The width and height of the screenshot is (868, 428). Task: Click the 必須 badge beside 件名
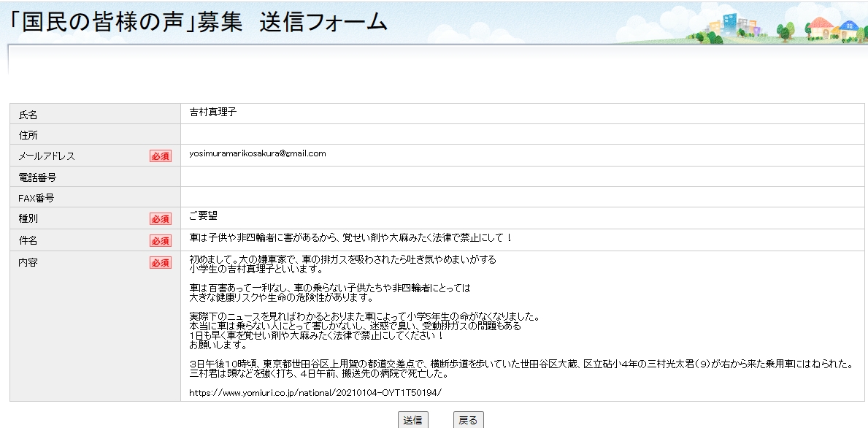[161, 240]
